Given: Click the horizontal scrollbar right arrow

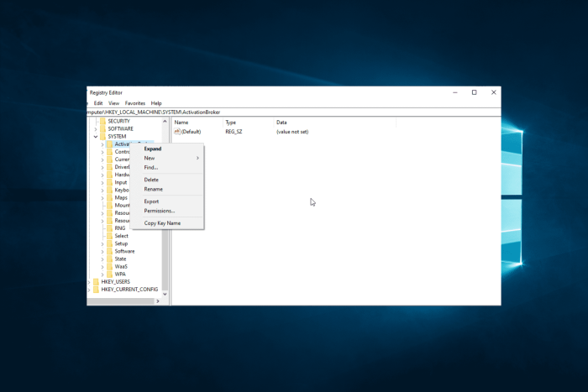Looking at the screenshot, I should (x=158, y=301).
